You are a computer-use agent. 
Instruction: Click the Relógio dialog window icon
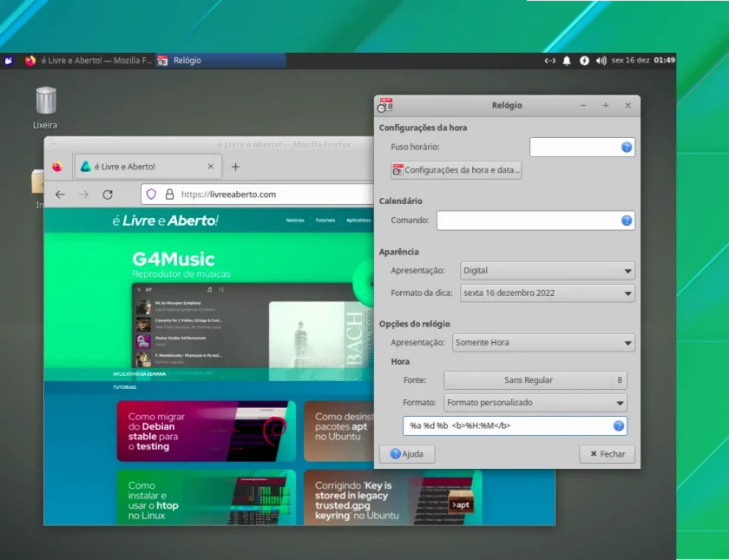point(385,105)
